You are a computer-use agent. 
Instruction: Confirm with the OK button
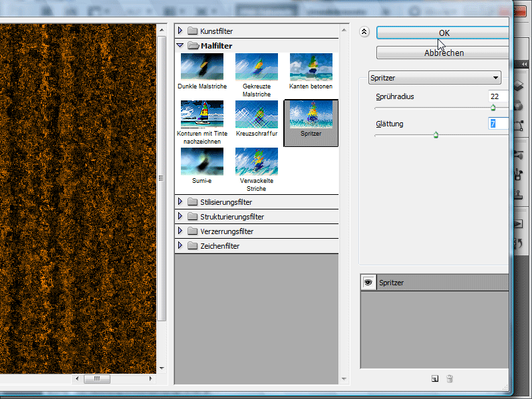click(442, 33)
